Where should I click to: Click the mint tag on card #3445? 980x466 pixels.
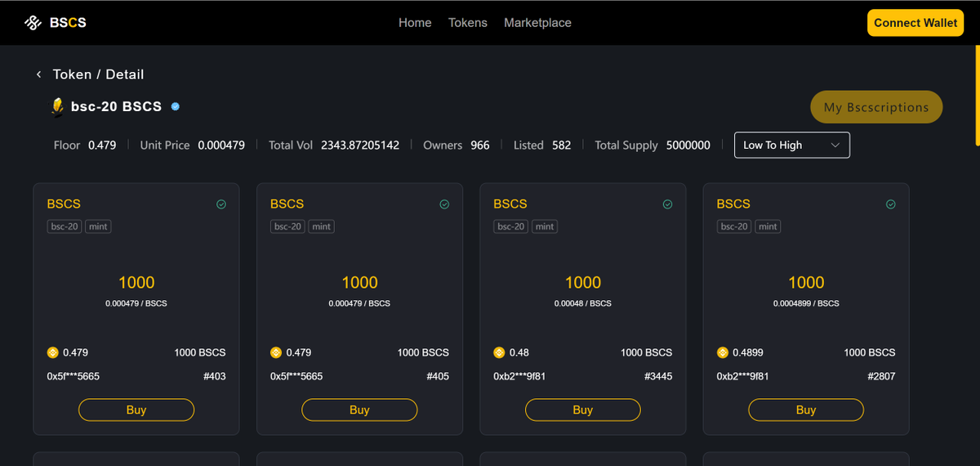tap(545, 226)
